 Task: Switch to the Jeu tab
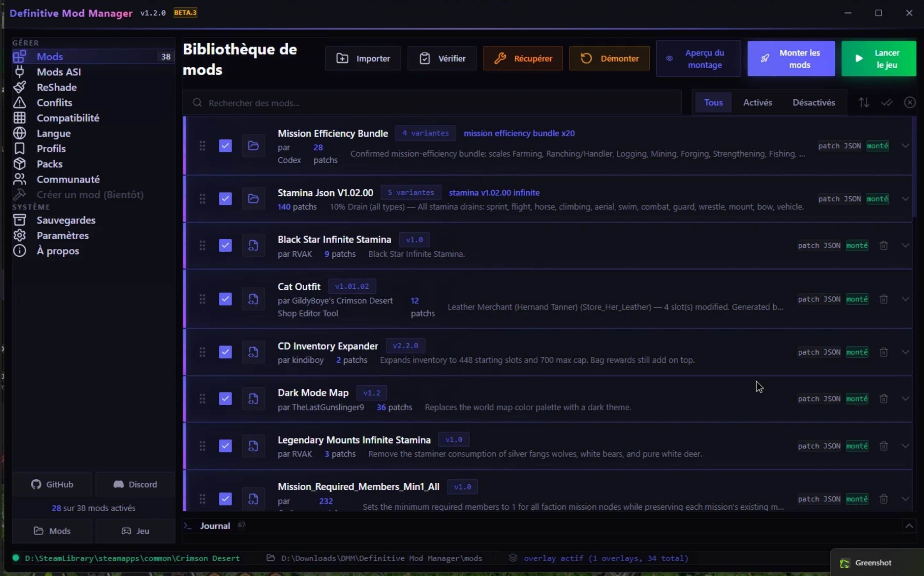pyautogui.click(x=135, y=531)
